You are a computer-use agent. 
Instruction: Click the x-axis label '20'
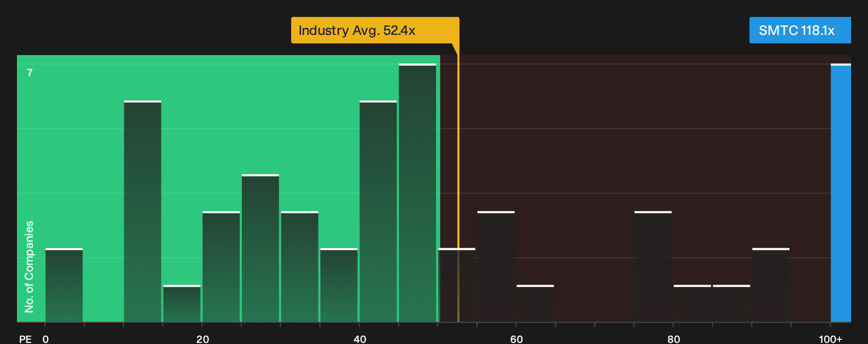[x=203, y=339]
